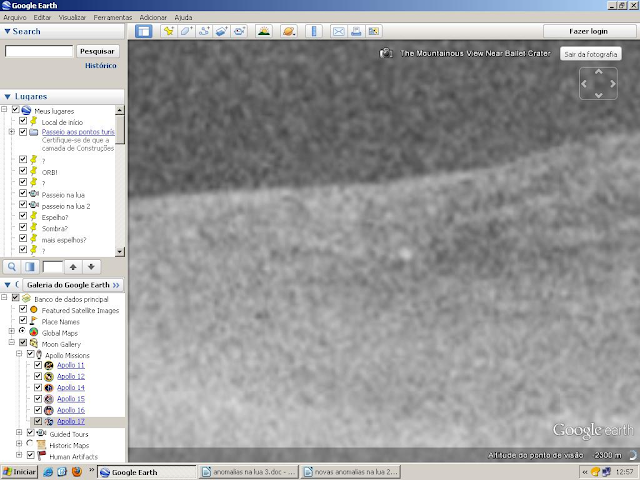Open the Ferramentas menu
The image size is (640, 480).
pyautogui.click(x=113, y=18)
